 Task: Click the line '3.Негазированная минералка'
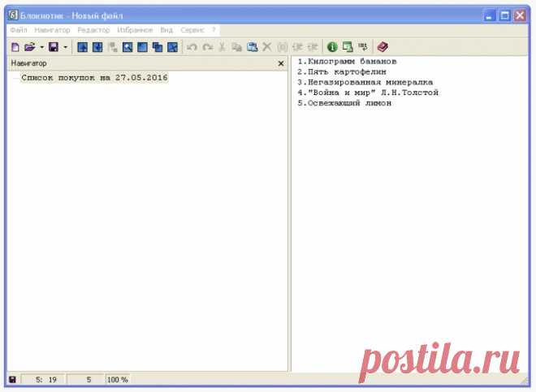tap(365, 82)
